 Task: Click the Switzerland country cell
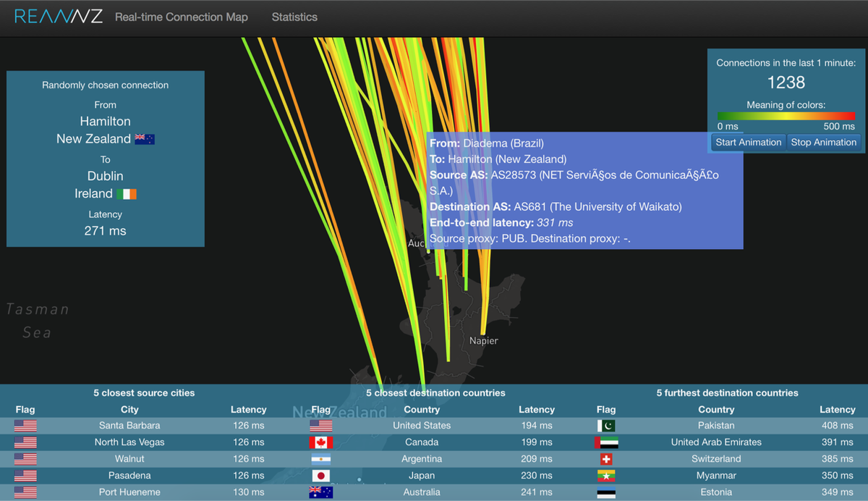tap(716, 459)
